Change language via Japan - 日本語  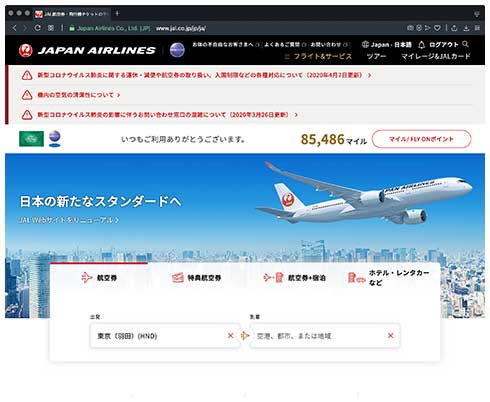pos(391,44)
